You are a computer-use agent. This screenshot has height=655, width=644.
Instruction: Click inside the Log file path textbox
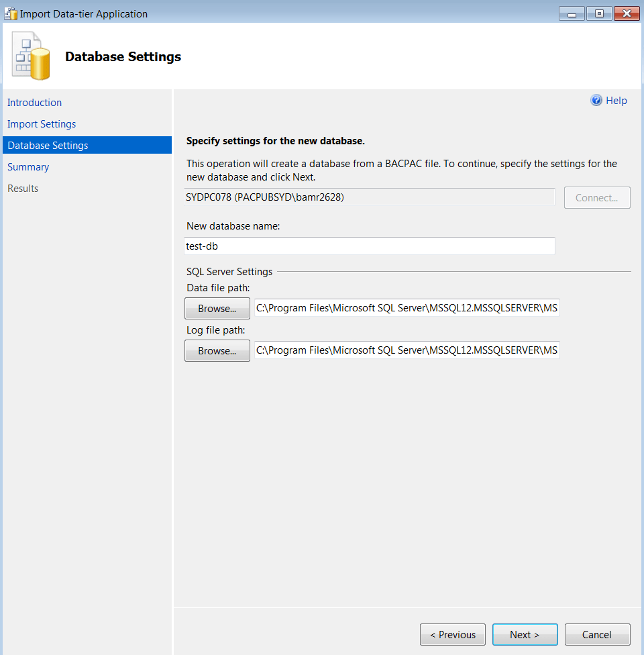[407, 350]
